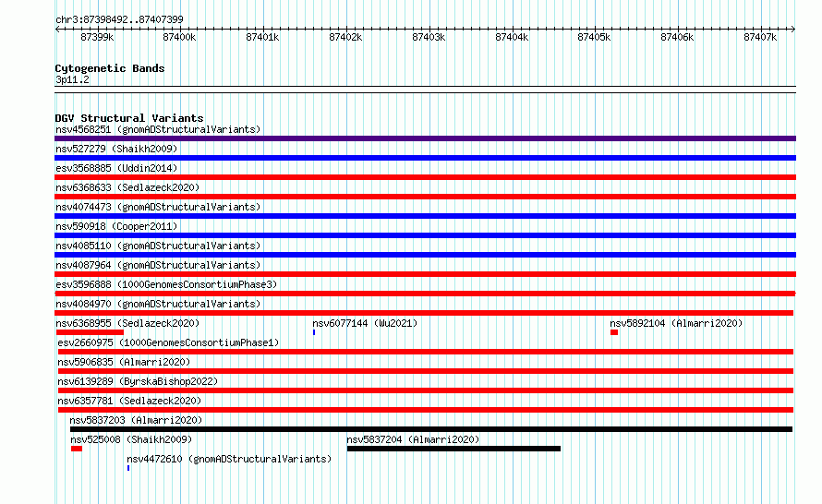Open variant nsv6357781 (Sedlazeck2020) label

pyautogui.click(x=129, y=401)
